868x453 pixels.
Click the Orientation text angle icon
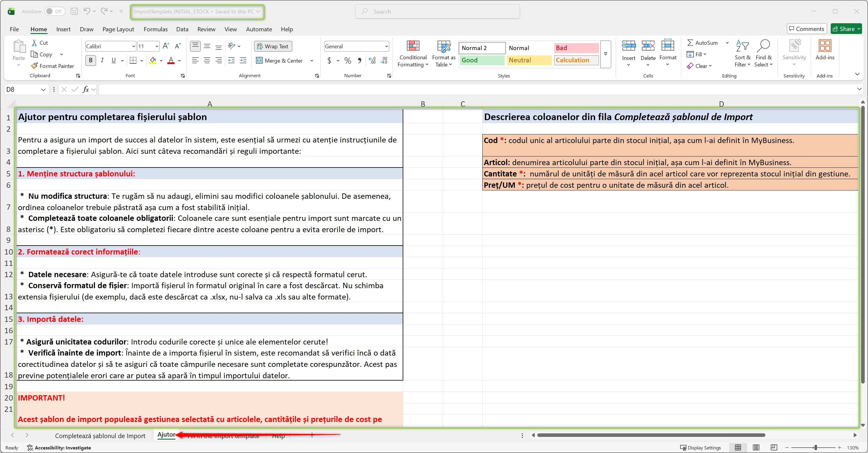231,46
